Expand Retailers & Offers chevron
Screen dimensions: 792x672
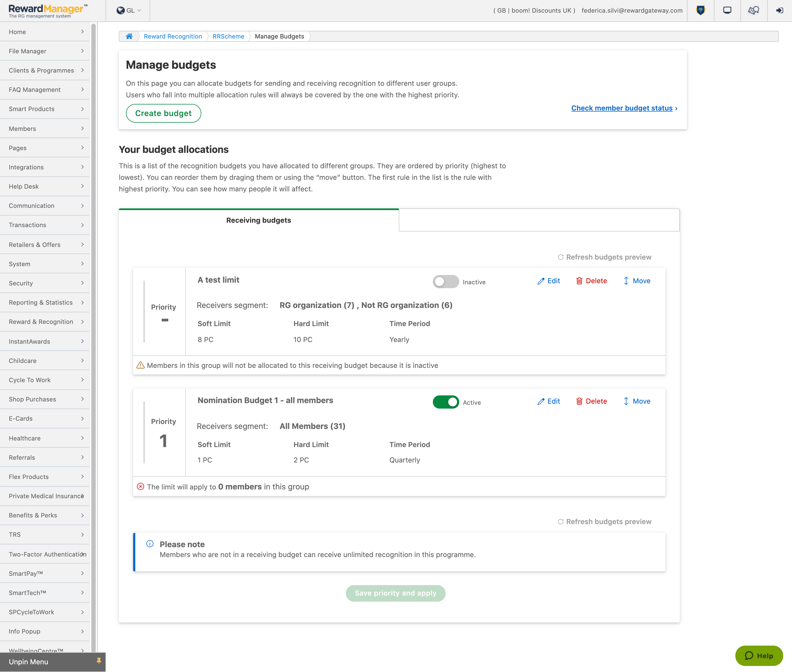(82, 244)
